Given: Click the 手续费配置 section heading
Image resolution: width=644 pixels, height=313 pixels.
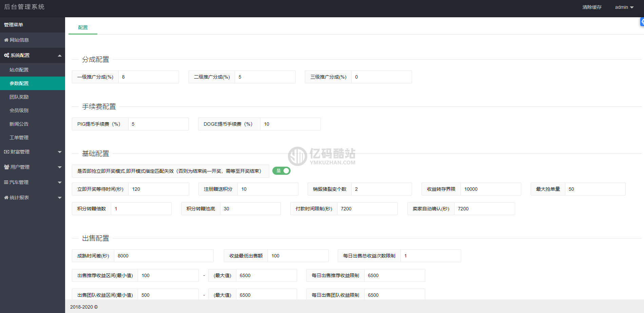Looking at the screenshot, I should [99, 107].
